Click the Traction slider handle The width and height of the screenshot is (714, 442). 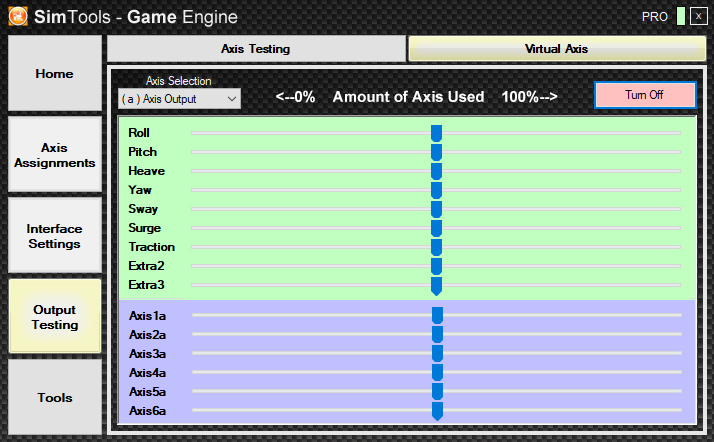tap(436, 247)
